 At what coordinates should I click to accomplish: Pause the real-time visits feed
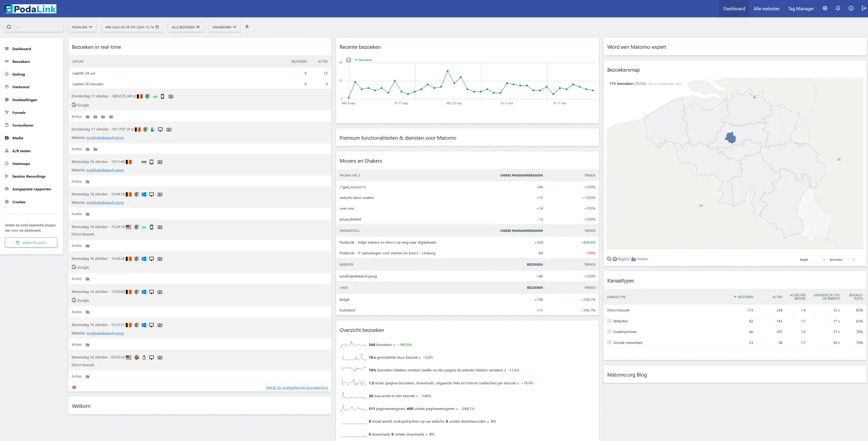click(74, 387)
